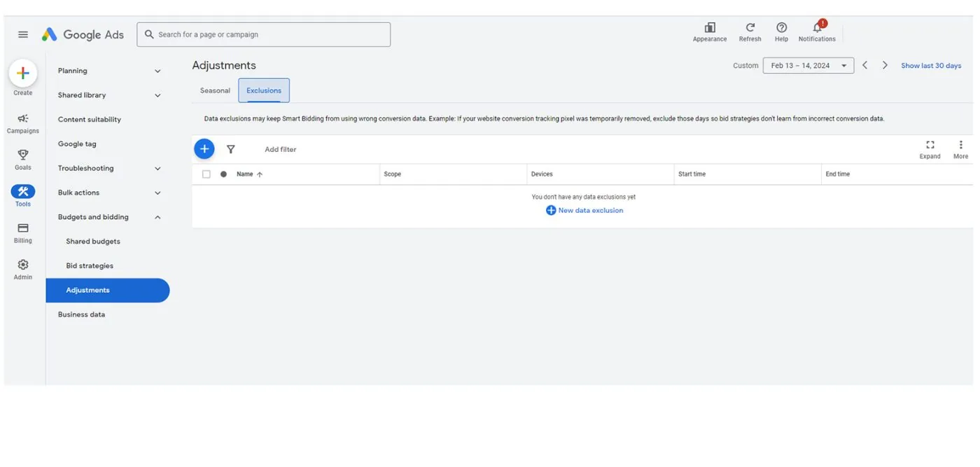
Task: Click the Google Ads logo
Action: (83, 34)
